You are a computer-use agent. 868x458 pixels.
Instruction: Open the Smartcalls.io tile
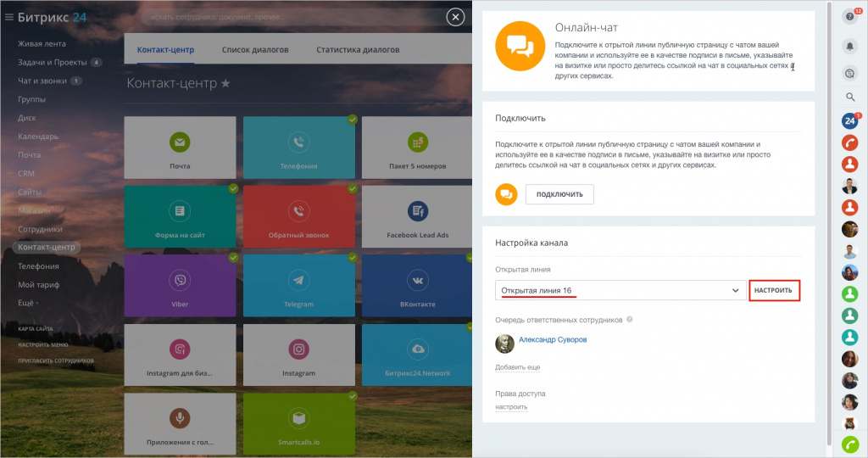[299, 424]
